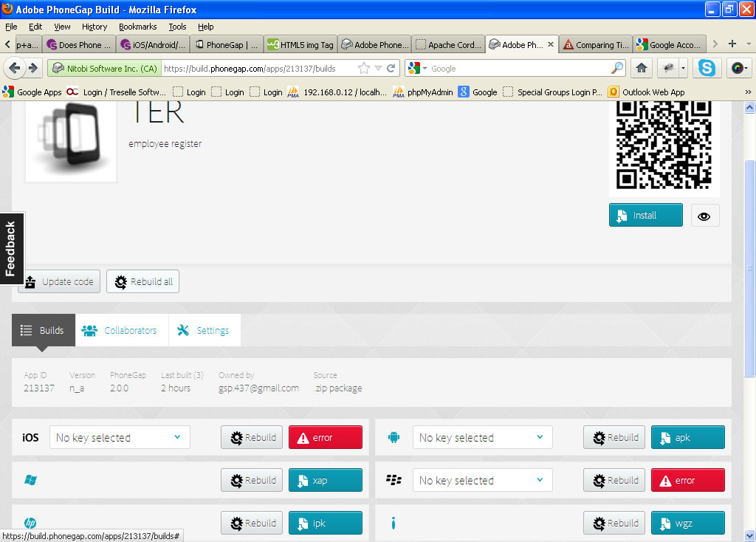
Task: Click the app QR code image
Action: click(663, 144)
